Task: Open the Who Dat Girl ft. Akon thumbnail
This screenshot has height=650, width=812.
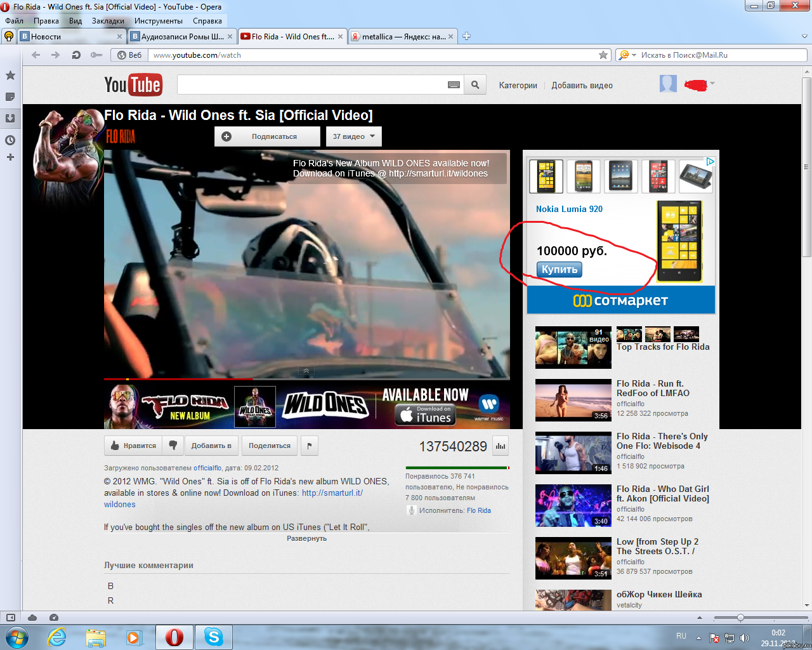Action: point(573,506)
